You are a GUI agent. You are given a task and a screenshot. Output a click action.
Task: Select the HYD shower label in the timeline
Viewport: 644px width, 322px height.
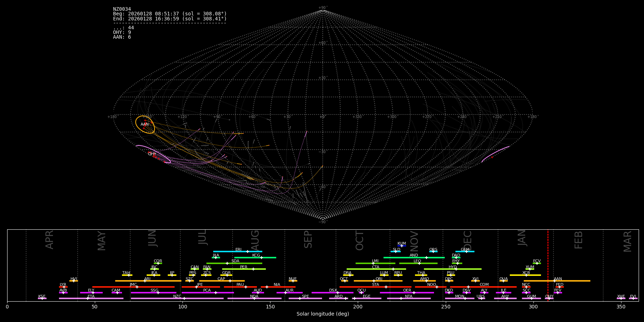tap(453, 267)
